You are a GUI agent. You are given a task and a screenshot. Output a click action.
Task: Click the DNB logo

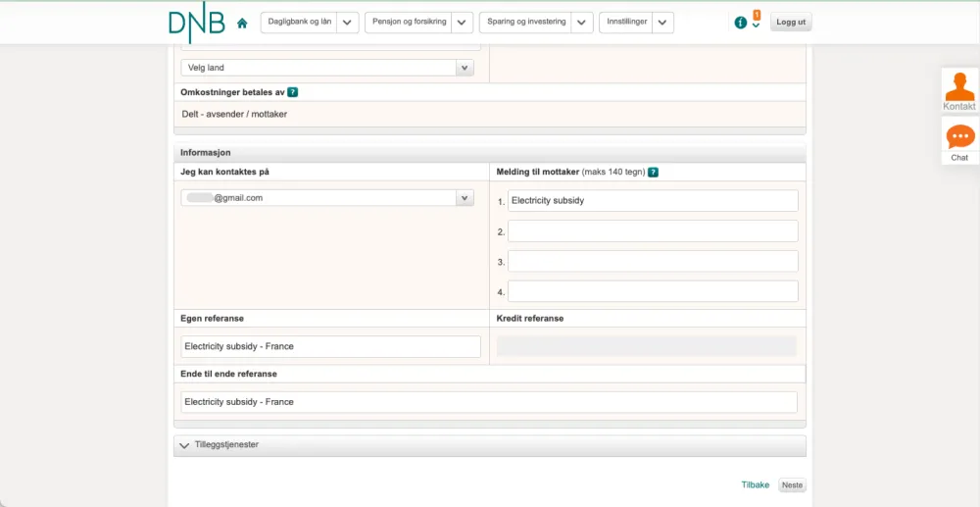[x=196, y=23]
